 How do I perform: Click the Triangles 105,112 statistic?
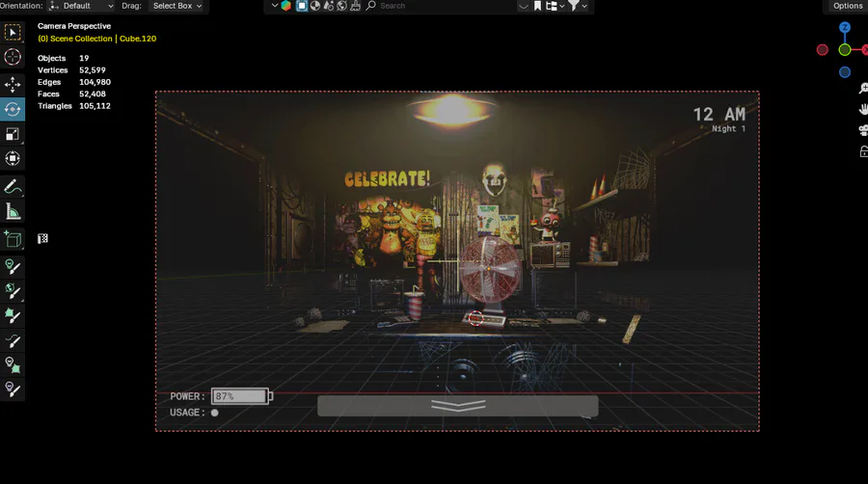pyautogui.click(x=74, y=106)
